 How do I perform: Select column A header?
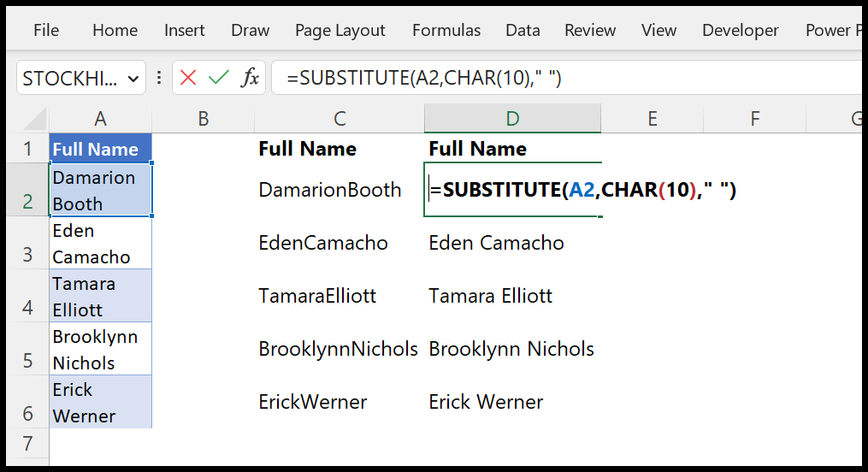coord(100,118)
